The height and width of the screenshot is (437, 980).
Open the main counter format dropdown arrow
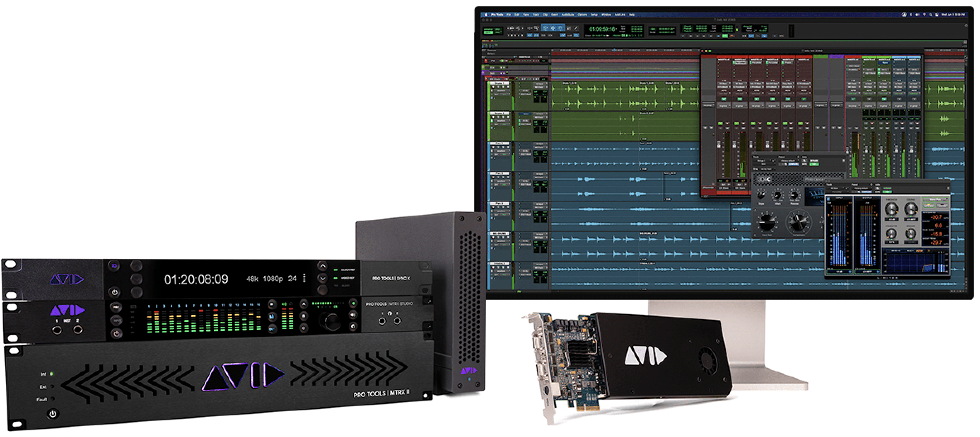tap(616, 29)
